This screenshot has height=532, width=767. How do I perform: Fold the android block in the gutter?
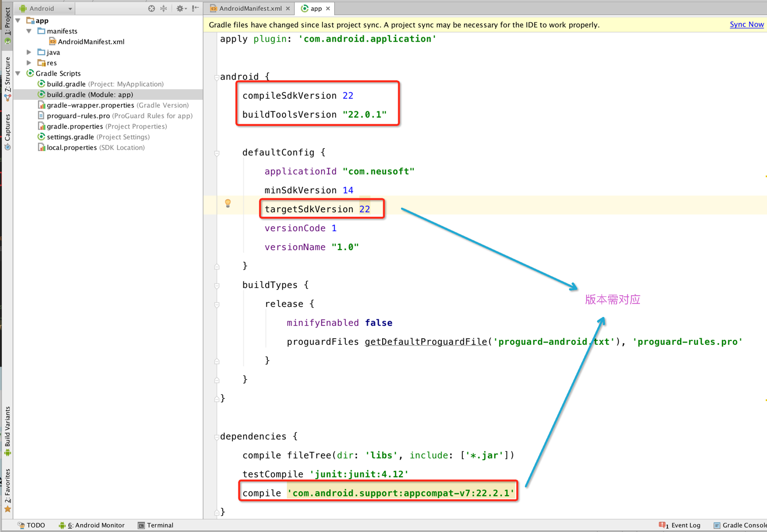[x=217, y=77]
